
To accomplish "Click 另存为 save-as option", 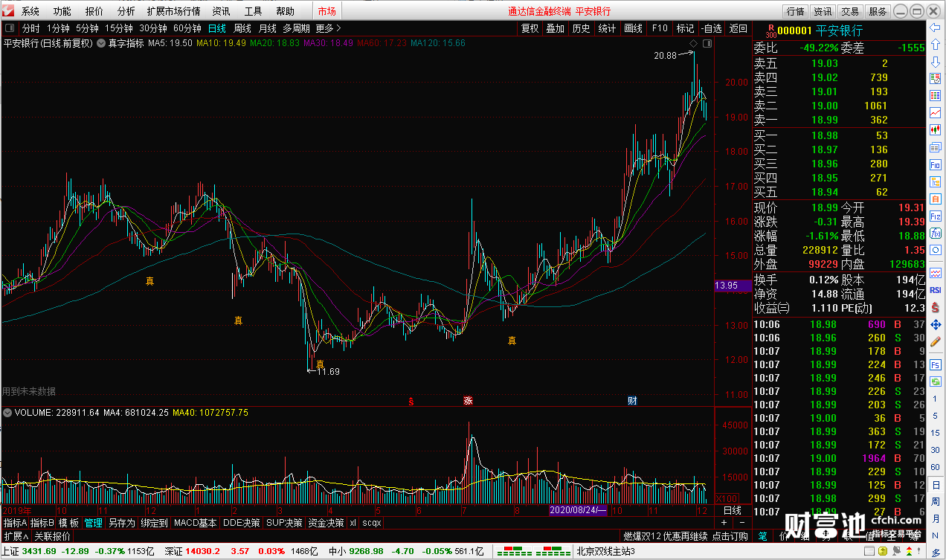I will point(122,523).
